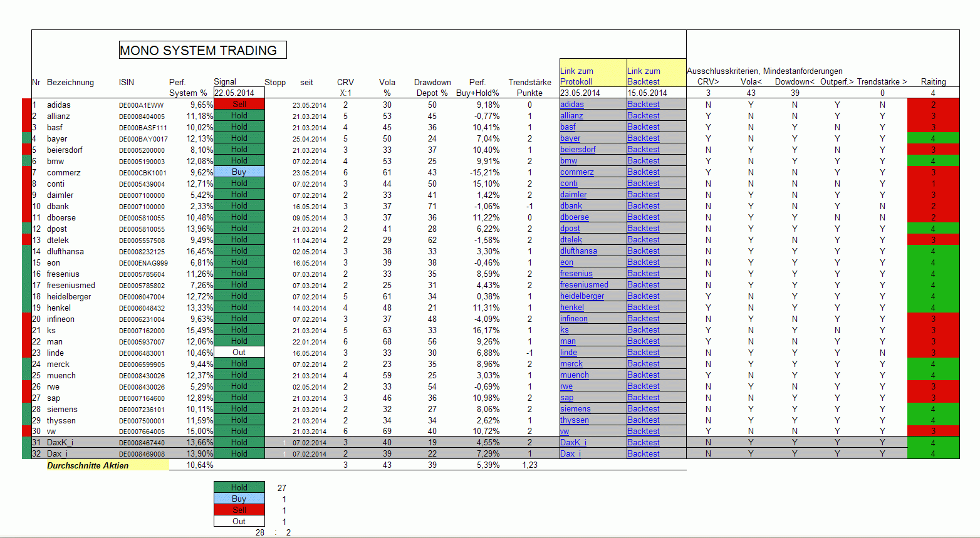Select the Durchschnitte Aktien label
980x538 pixels.
[88, 465]
